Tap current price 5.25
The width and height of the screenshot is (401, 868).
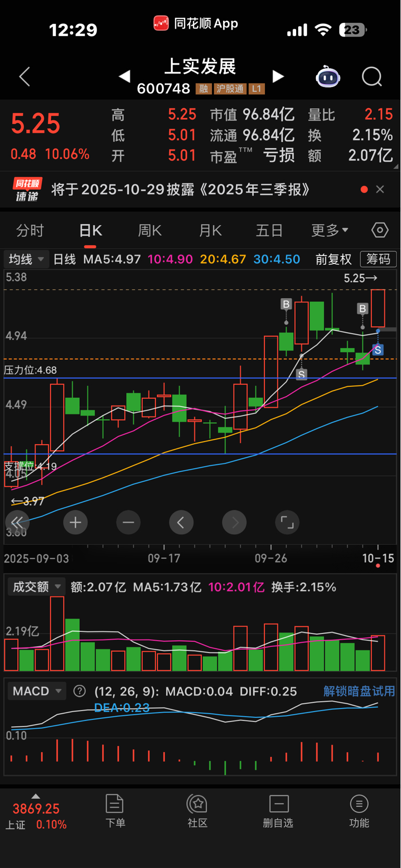[x=35, y=124]
